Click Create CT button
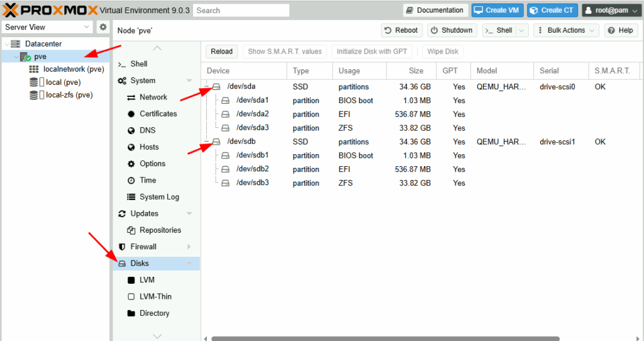This screenshot has width=644, height=341. [x=552, y=10]
